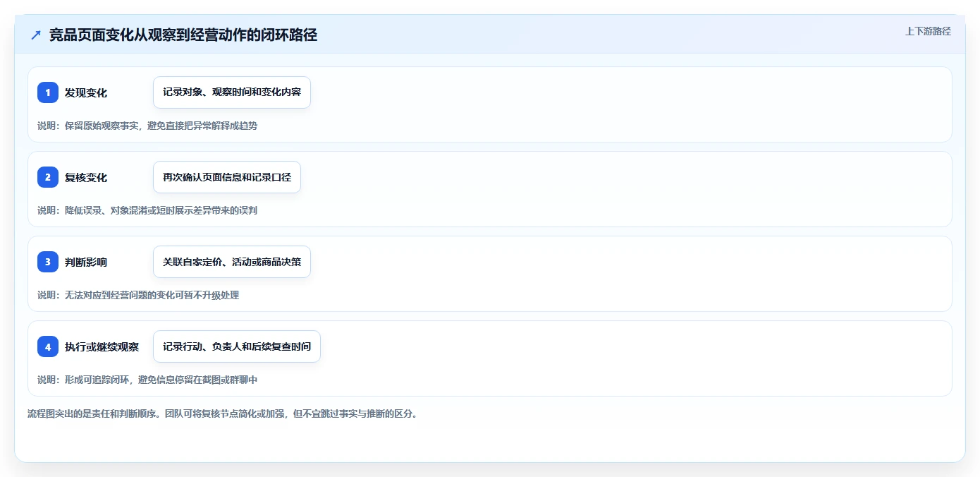Select the step number 1 badge
This screenshot has width=980, height=477.
(48, 92)
